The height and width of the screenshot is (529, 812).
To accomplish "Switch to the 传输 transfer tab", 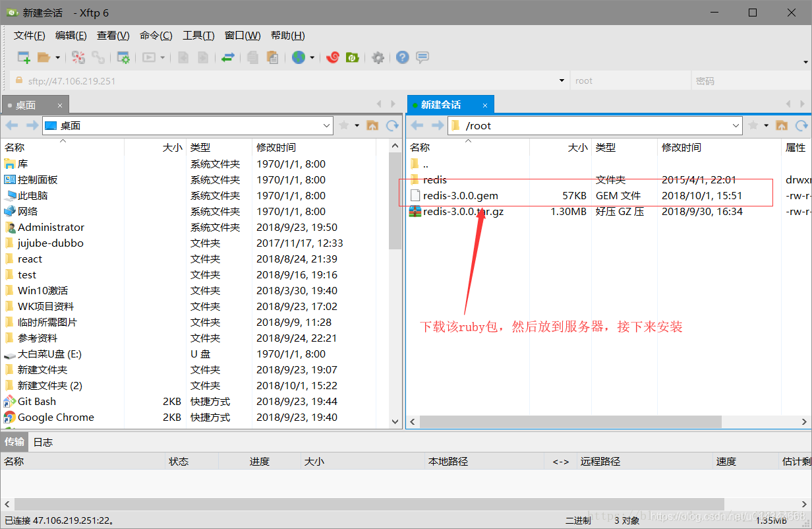I will pyautogui.click(x=14, y=441).
